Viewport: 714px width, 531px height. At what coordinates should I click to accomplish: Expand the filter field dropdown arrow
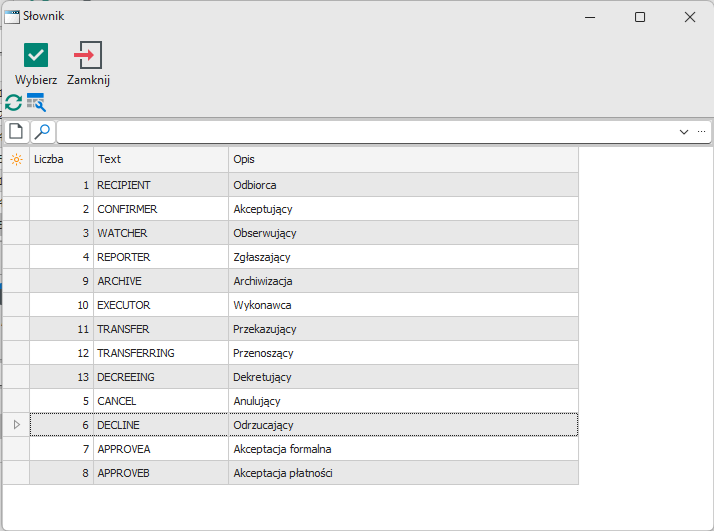click(684, 132)
